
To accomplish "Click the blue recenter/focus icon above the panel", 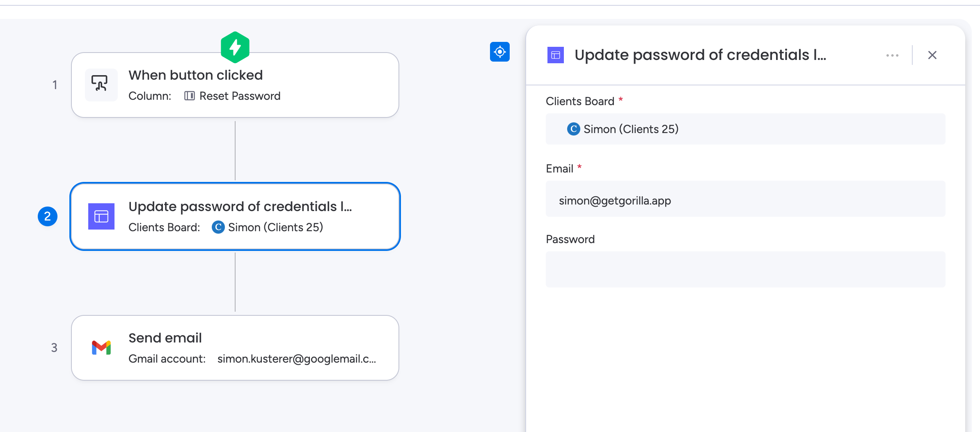I will pyautogui.click(x=500, y=52).
